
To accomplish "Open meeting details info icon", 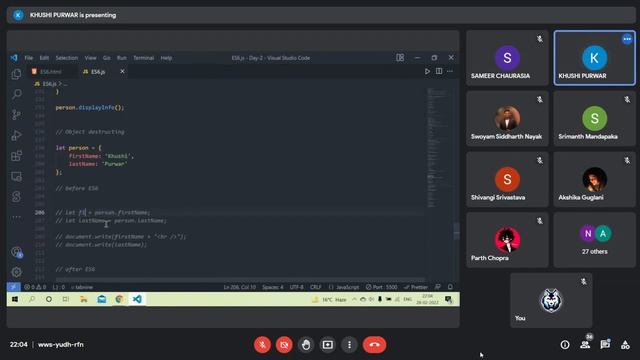I will click(565, 345).
